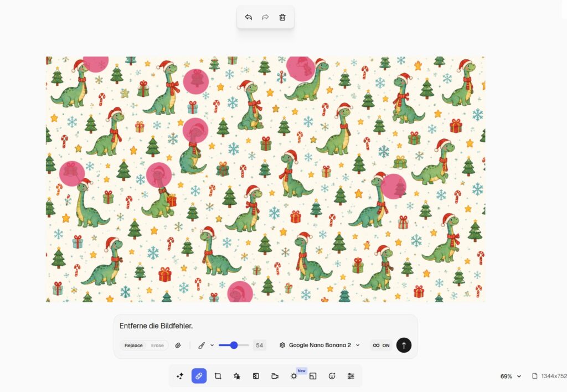Image resolution: width=567 pixels, height=392 pixels.
Task: Switch to Erase mode
Action: tap(157, 345)
